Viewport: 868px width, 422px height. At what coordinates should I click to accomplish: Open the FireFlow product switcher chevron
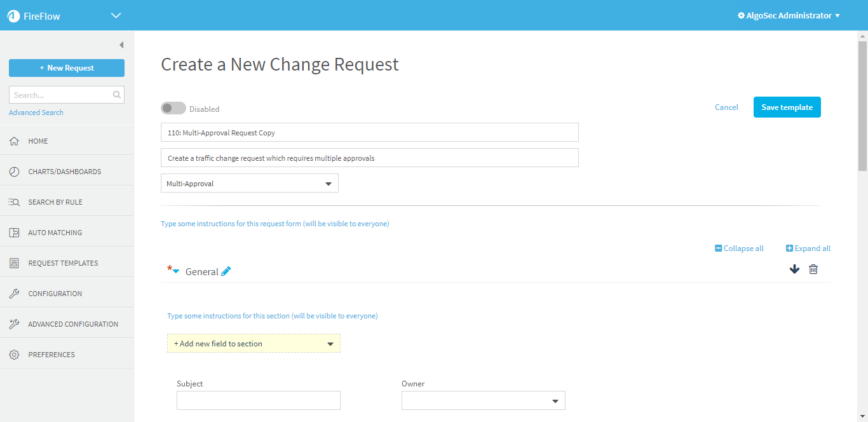point(116,16)
